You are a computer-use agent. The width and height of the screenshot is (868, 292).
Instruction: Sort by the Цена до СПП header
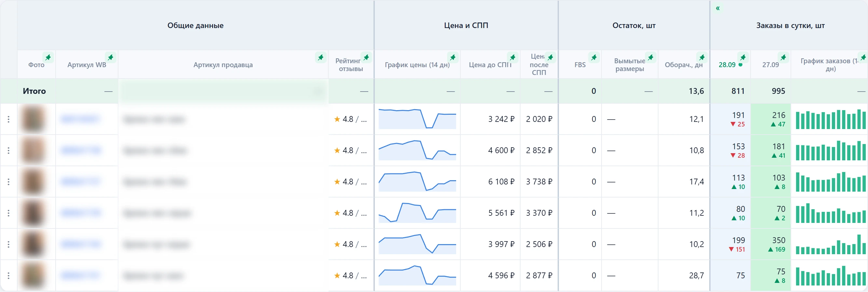pyautogui.click(x=490, y=65)
